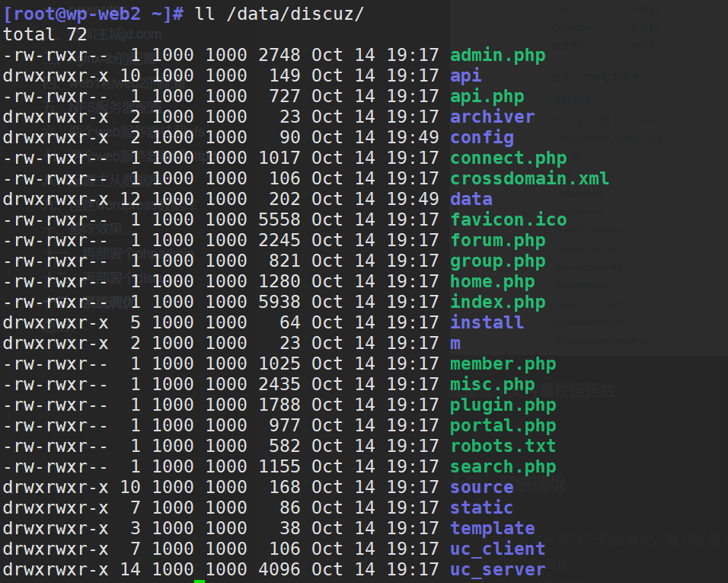Click the search.php file name
Screen dimensions: 728x583
click(x=503, y=467)
